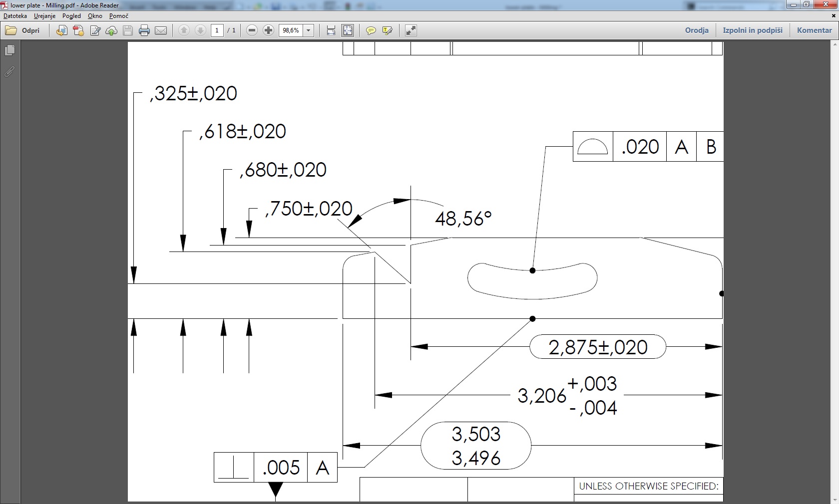Select the highlight text tool

tap(387, 31)
